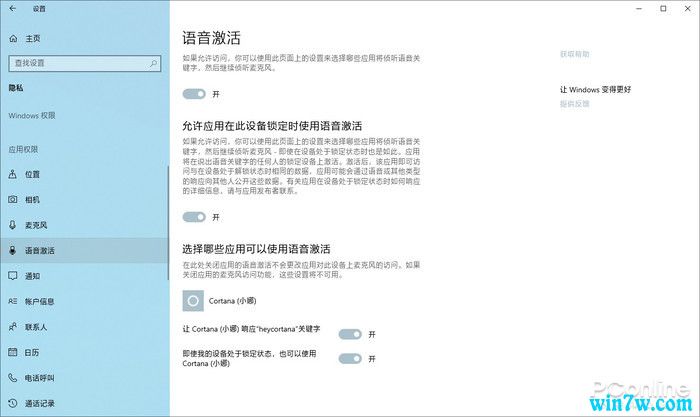Open 麦克风 privacy settings

coord(85,225)
